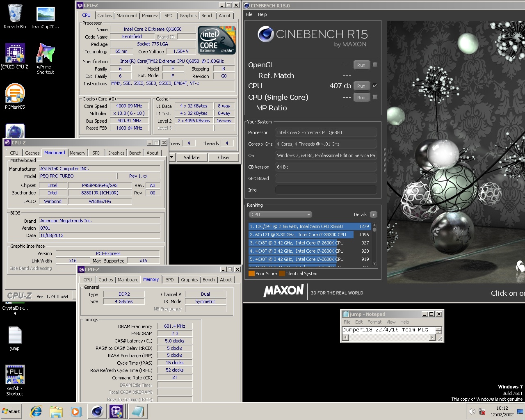
Task: Open the CPU-Z tools dropdown arrow
Action: tap(172, 157)
